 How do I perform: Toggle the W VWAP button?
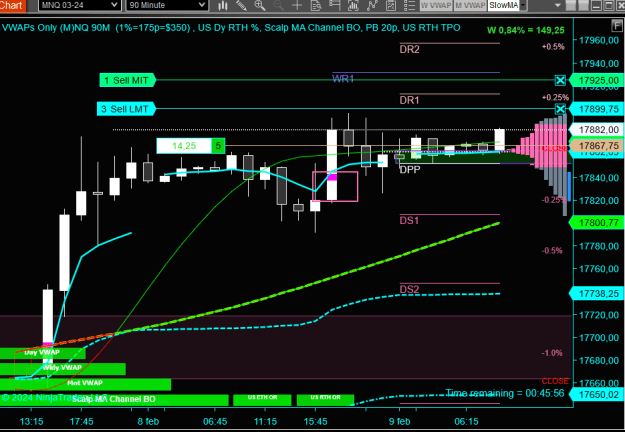coord(436,5)
